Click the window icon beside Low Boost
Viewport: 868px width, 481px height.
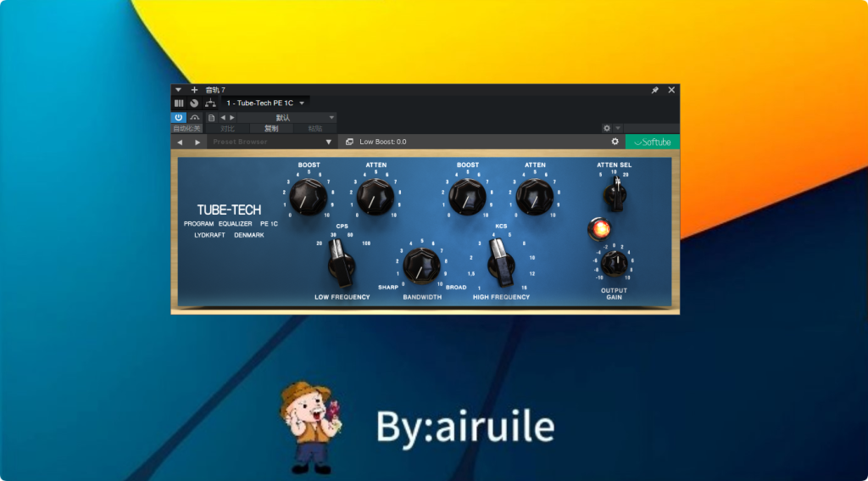coord(349,142)
